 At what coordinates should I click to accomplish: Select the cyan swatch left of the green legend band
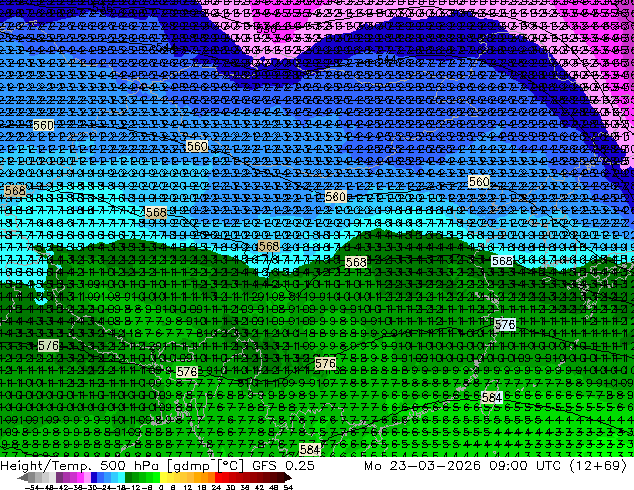[x=121, y=478]
